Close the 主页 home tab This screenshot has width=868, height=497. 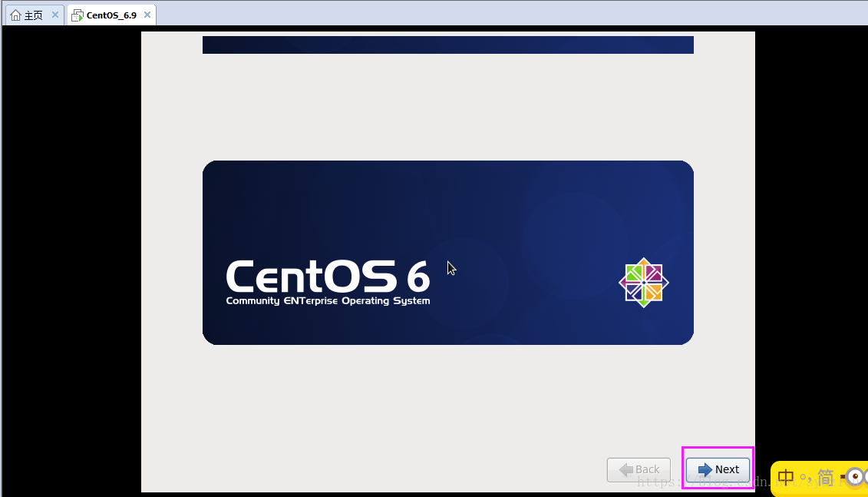tap(54, 15)
